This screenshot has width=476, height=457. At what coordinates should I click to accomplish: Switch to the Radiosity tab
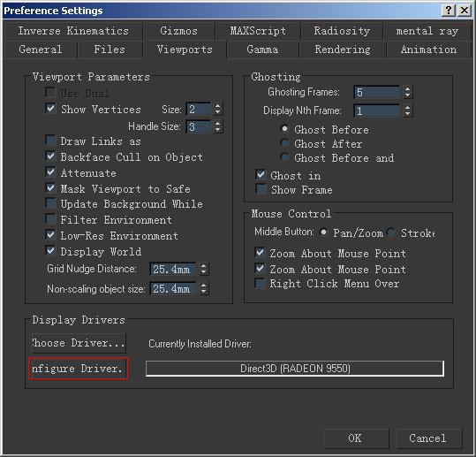[x=342, y=31]
